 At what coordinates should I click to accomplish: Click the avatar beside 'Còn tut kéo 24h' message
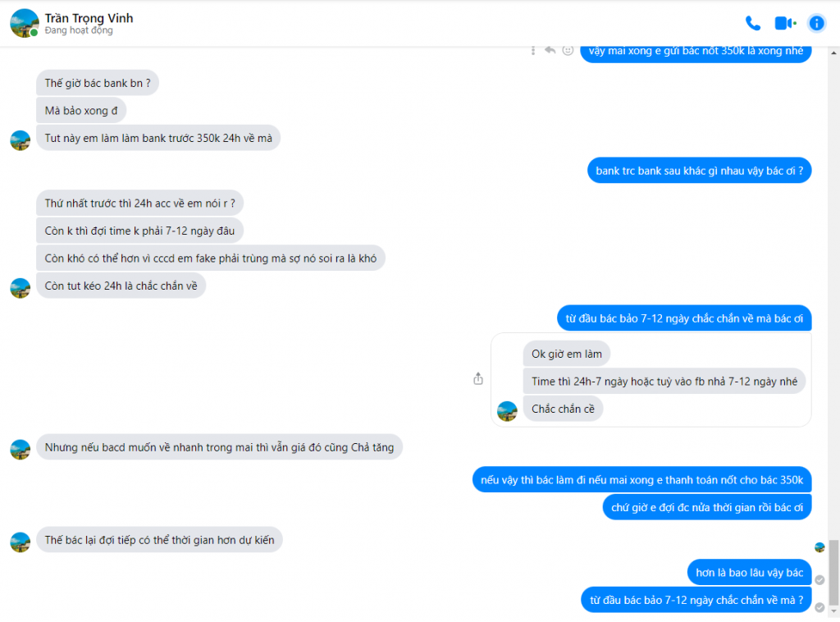click(x=21, y=287)
